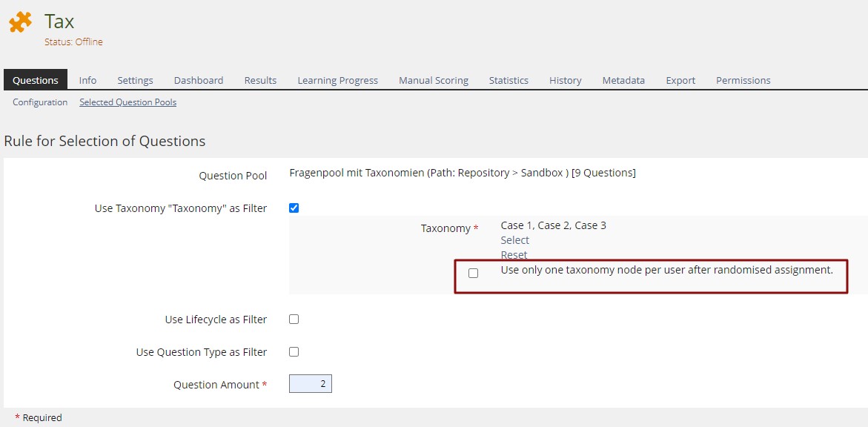Click the orange puzzle piece test icon
Screen dimensions: 868x427
20,23
